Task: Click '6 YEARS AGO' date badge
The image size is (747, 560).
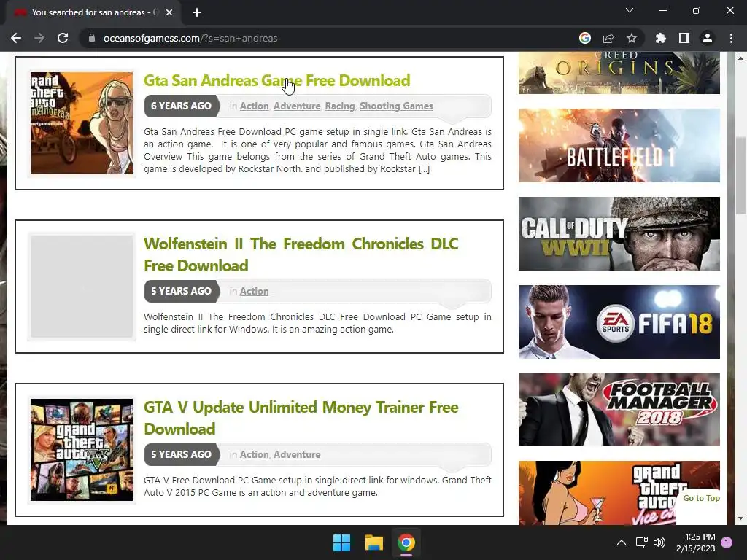Action: click(182, 106)
